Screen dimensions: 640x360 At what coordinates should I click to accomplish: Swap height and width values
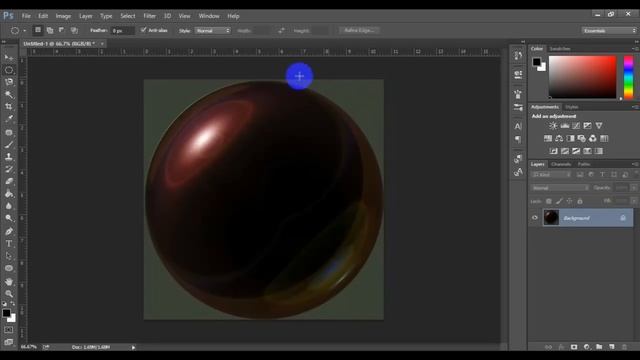[281, 31]
